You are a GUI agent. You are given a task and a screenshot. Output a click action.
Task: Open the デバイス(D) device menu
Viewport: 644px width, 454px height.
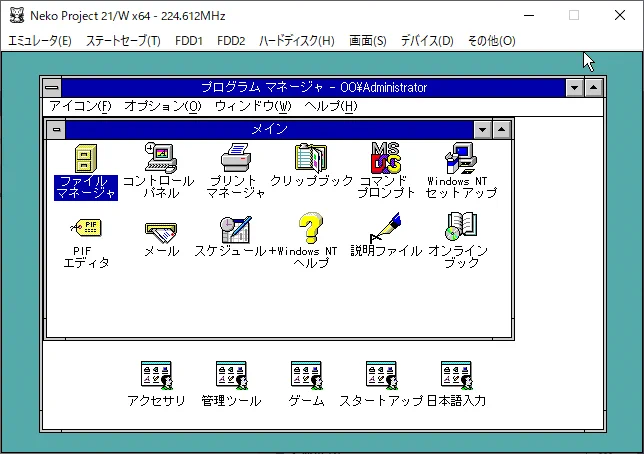click(x=427, y=41)
